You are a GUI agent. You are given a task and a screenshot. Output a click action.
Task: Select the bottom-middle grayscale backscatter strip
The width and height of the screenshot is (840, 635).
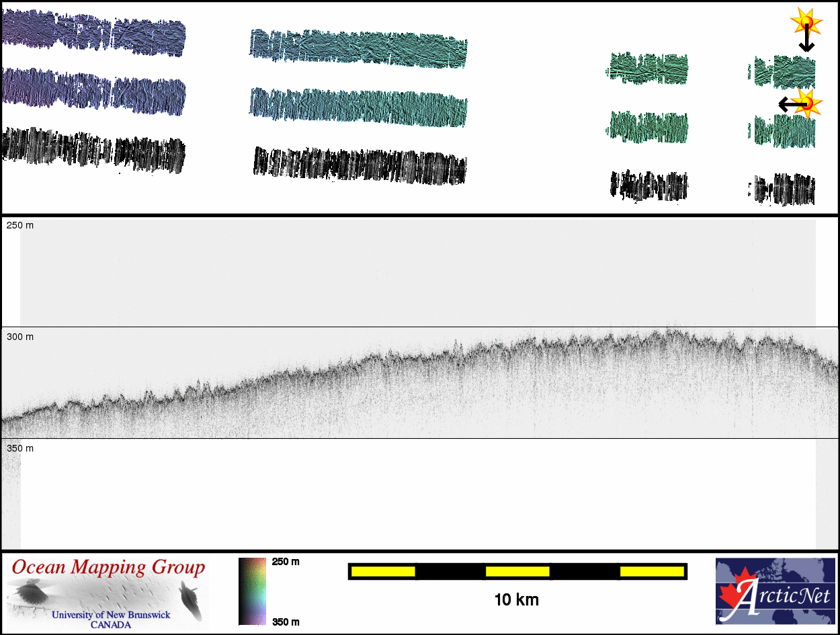tap(360, 165)
